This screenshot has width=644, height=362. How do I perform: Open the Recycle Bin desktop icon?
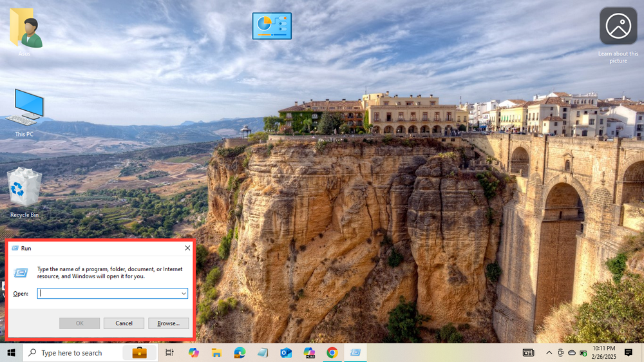tap(24, 188)
